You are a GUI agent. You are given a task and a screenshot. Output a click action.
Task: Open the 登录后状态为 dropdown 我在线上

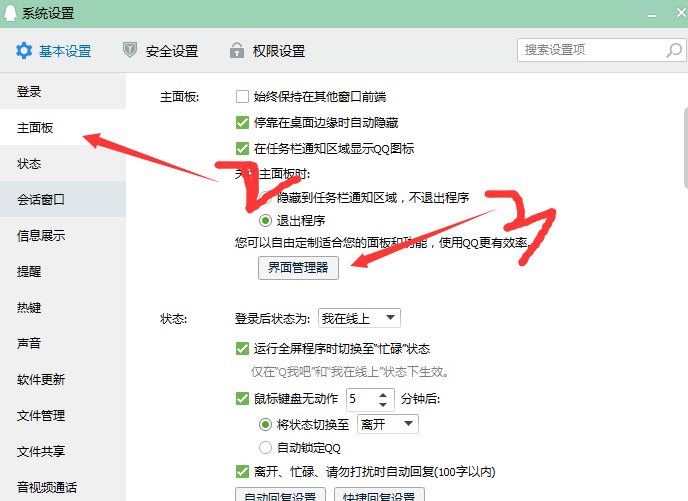359,318
